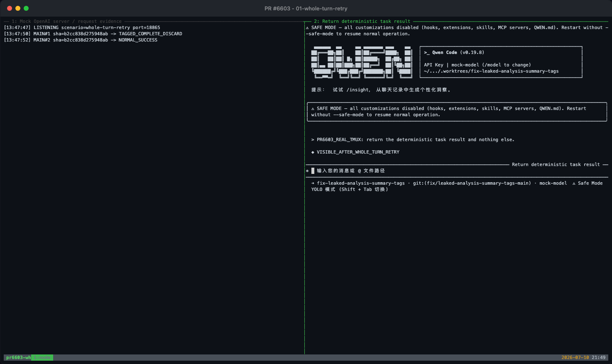Click the [13:47:50] timestamp
The width and height of the screenshot is (612, 364).
[17, 34]
